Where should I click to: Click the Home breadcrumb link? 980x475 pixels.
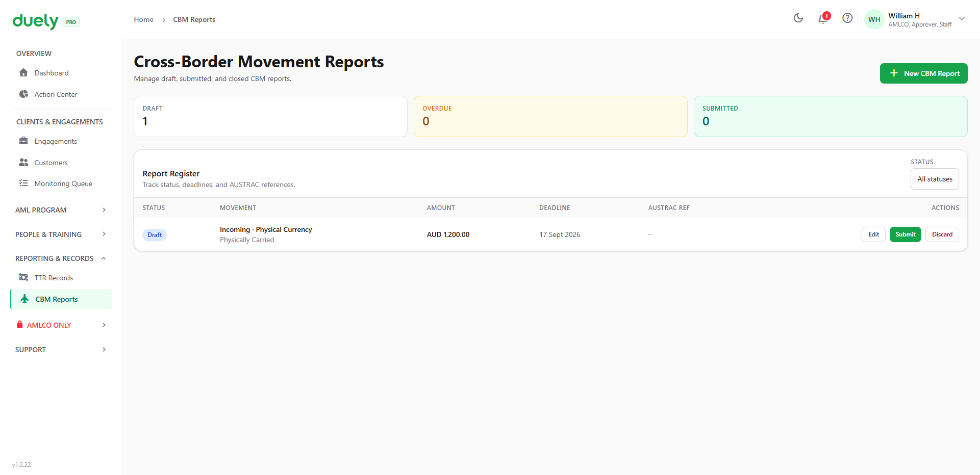point(143,19)
